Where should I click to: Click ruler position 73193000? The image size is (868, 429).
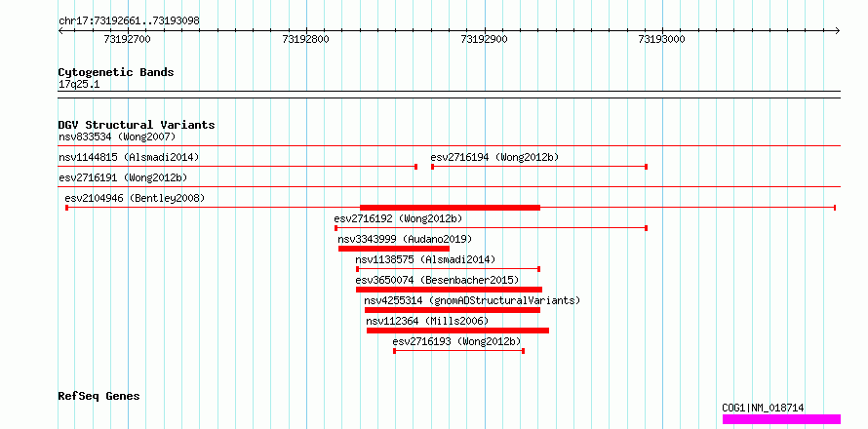(x=661, y=39)
